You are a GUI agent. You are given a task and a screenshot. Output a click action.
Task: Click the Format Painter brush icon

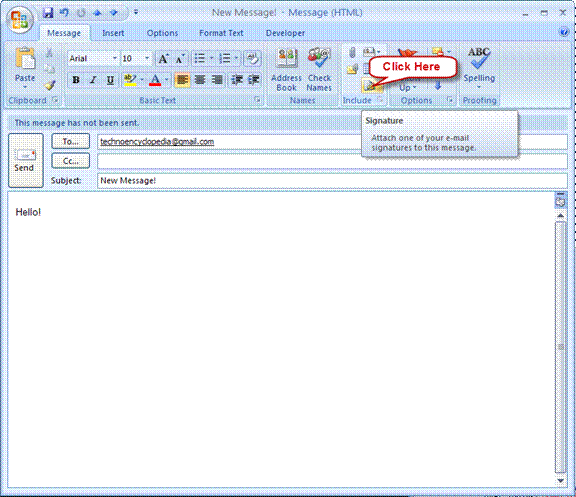pos(50,86)
